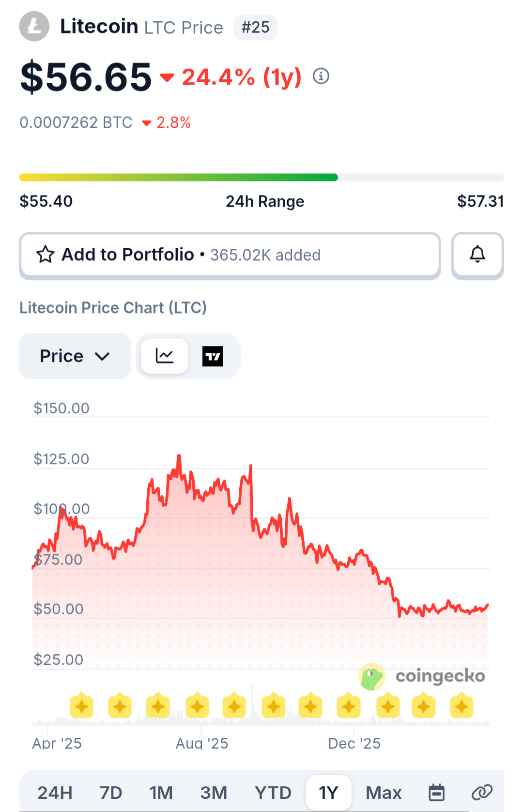
Task: Expand the Price dropdown
Action: click(x=75, y=356)
